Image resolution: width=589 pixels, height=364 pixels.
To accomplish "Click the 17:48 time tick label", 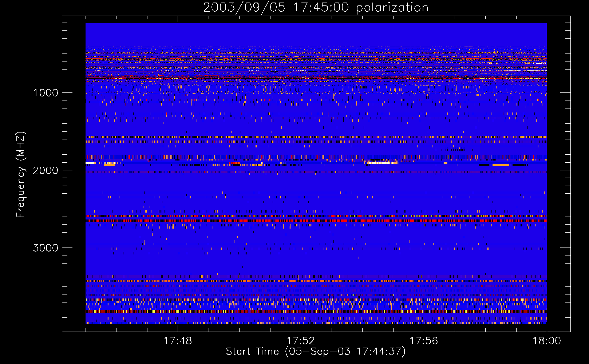I will click(x=178, y=341).
